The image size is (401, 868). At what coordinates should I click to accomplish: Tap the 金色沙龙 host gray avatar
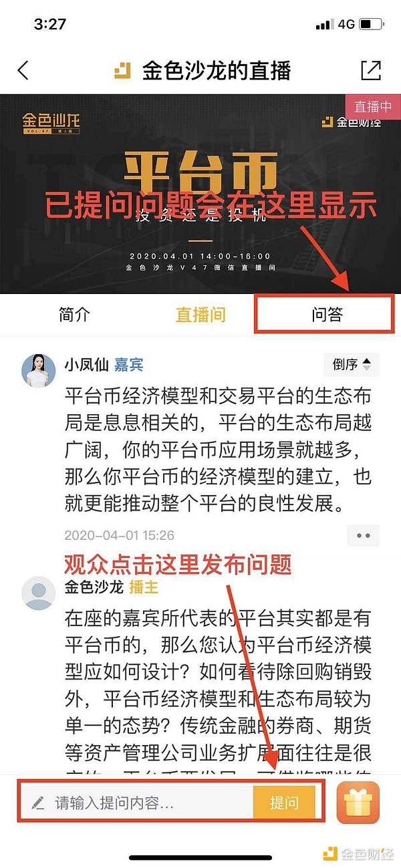(39, 593)
